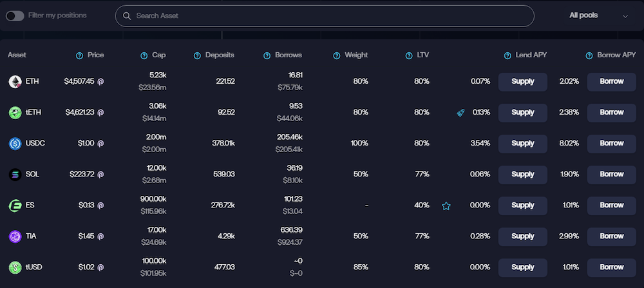Open the Deposits column help icon
Screen dimensions: 644x288
[197, 55]
